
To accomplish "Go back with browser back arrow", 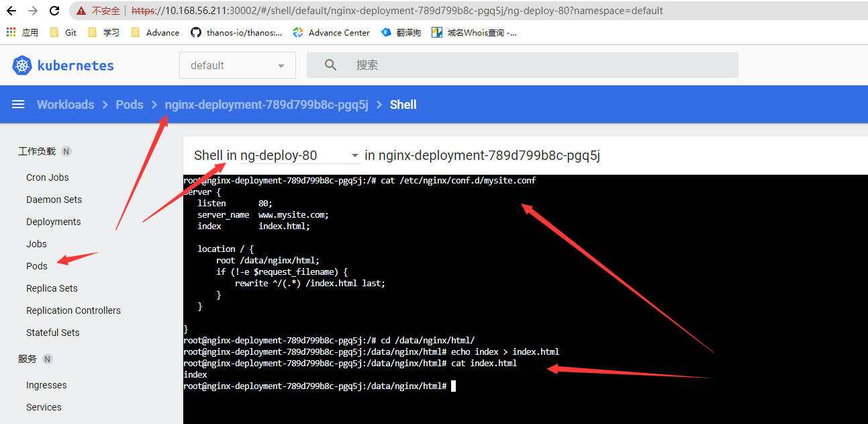I will tap(11, 11).
